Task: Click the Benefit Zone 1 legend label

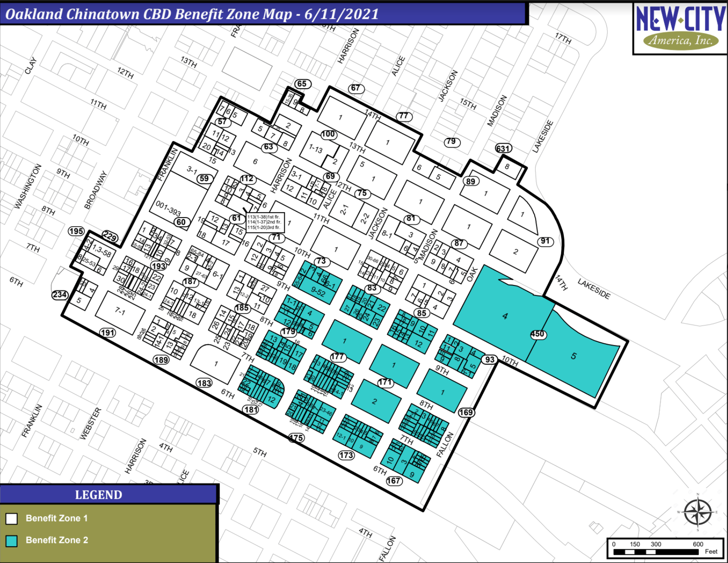Action: coord(56,518)
